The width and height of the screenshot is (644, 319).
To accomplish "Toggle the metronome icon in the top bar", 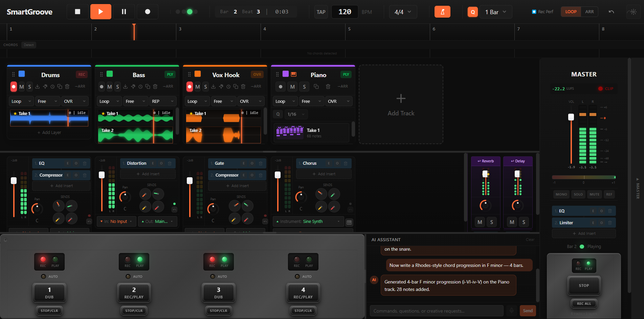I will (x=442, y=12).
